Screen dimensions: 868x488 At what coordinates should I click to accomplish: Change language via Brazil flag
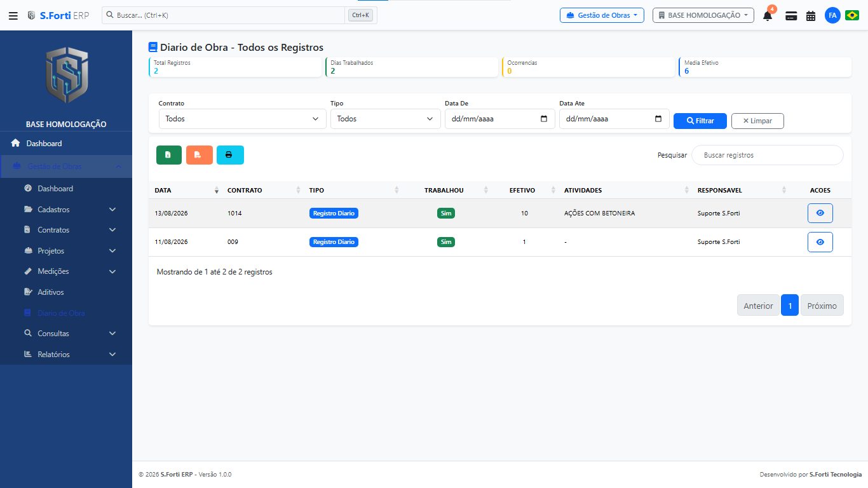tap(852, 15)
